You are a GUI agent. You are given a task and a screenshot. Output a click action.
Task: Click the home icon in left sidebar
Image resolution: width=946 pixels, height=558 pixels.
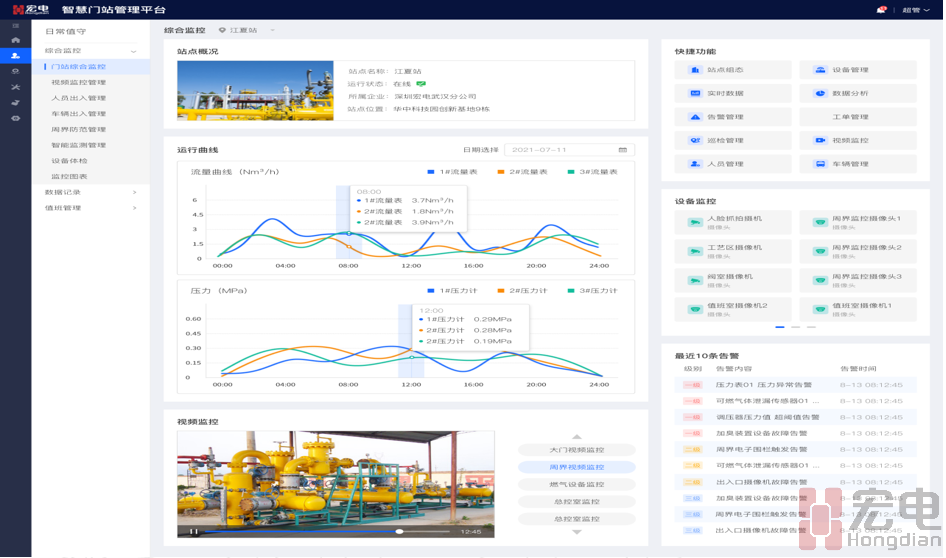point(15,40)
